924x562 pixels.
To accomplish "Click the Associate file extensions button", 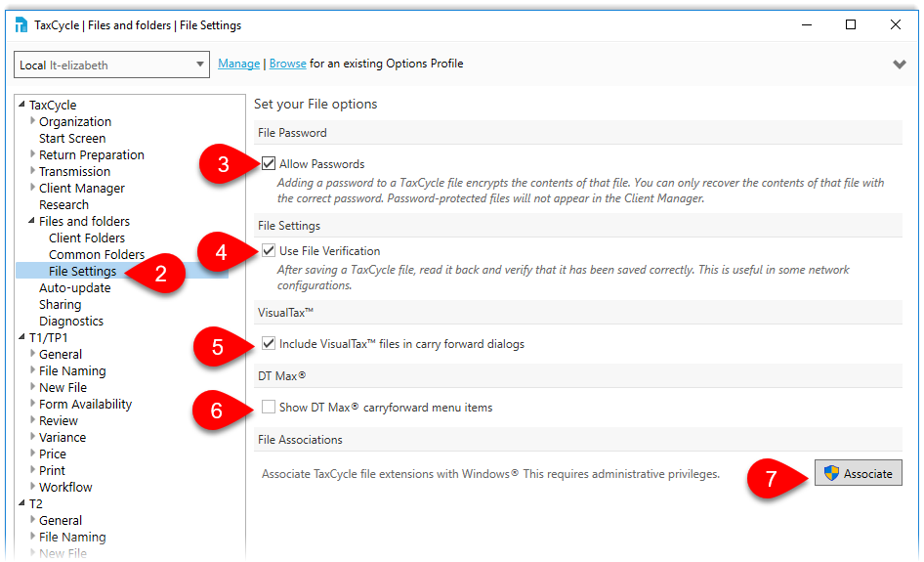I will tap(858, 473).
